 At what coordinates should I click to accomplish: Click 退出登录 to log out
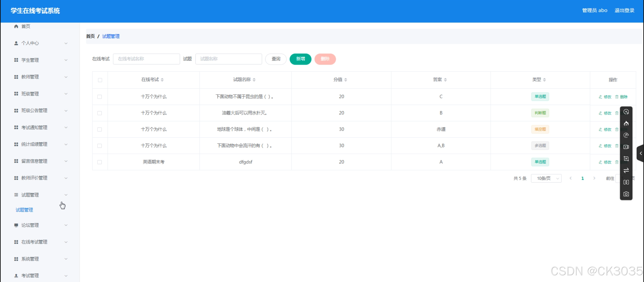624,10
